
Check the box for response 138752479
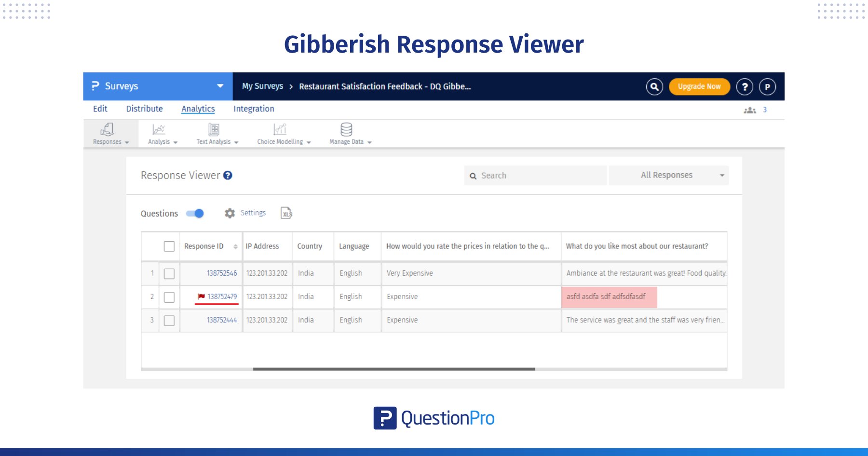169,297
